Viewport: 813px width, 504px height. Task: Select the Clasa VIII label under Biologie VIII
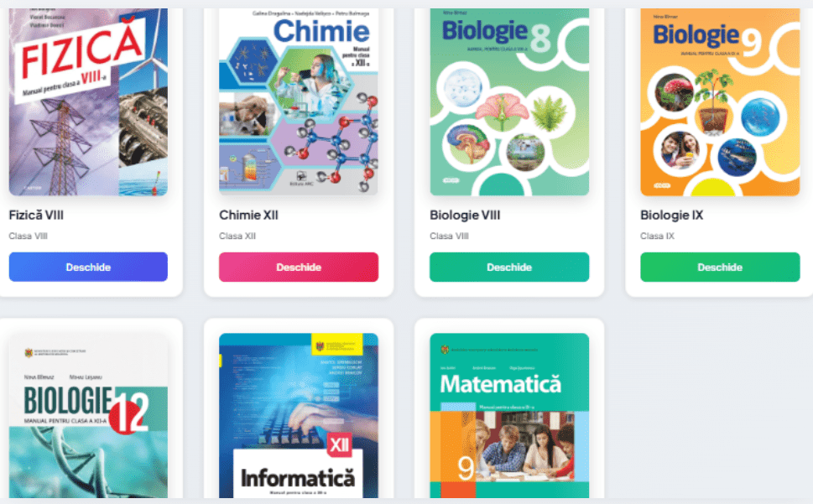450,236
